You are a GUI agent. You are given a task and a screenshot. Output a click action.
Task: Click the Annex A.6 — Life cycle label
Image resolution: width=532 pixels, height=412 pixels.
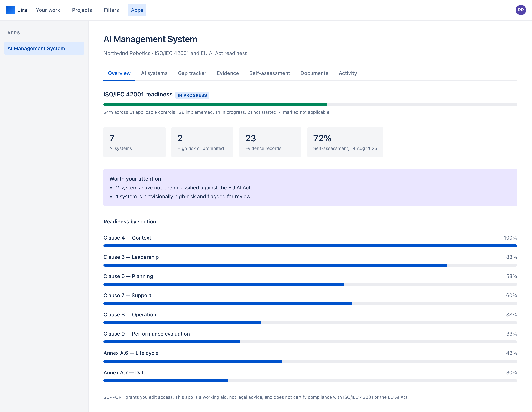pyautogui.click(x=131, y=353)
